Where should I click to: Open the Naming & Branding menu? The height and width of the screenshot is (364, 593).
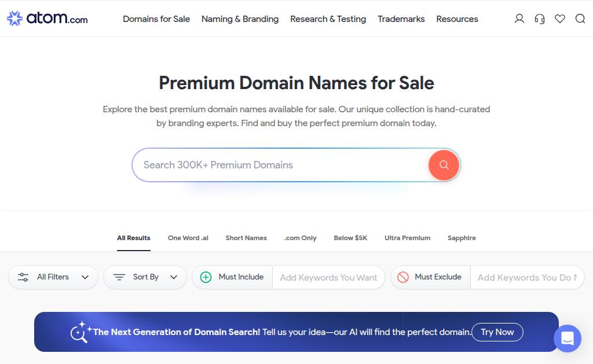[x=240, y=19]
